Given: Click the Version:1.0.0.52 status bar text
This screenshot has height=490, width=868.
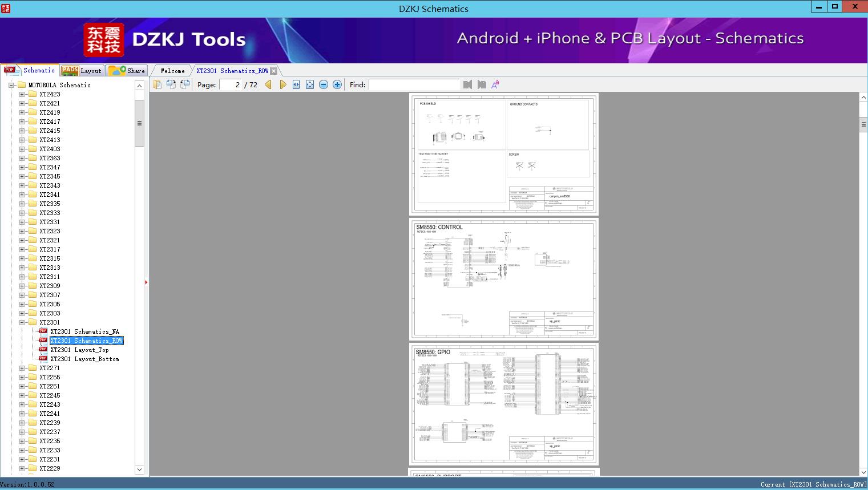Looking at the screenshot, I should click(27, 484).
